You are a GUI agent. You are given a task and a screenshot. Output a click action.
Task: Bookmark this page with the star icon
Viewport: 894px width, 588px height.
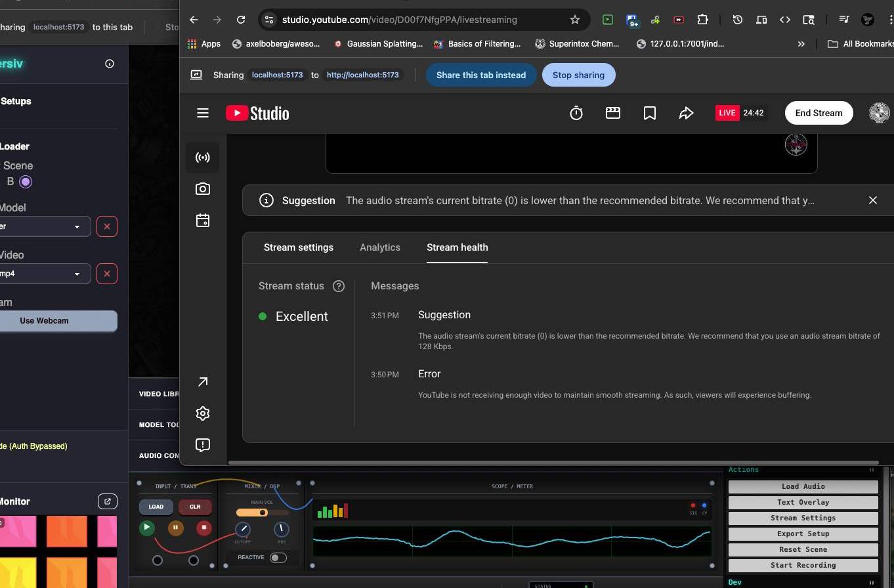coord(575,20)
